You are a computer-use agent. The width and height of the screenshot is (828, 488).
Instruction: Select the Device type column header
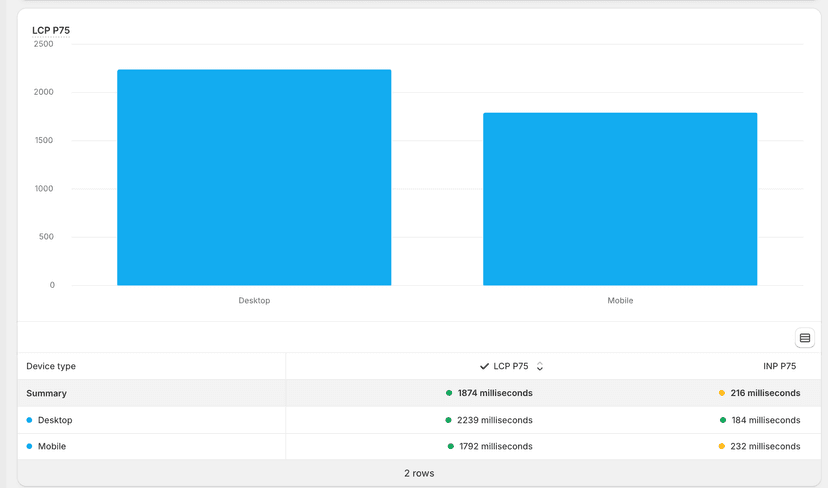51,367
